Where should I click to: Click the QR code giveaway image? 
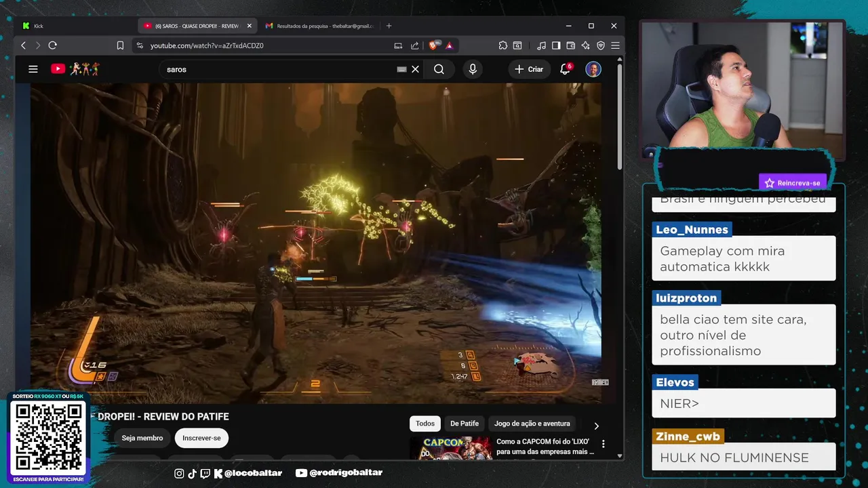pos(48,437)
